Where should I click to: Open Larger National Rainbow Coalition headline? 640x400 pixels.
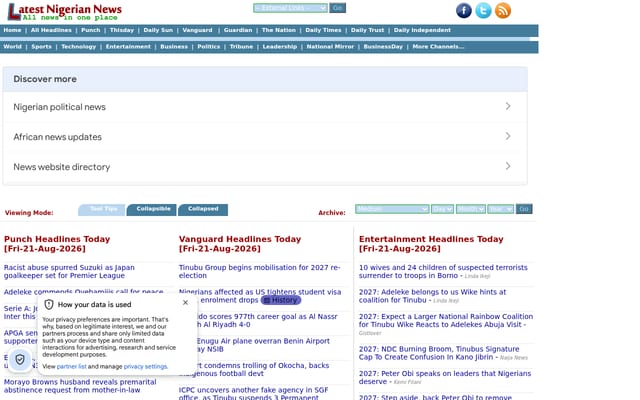446,320
